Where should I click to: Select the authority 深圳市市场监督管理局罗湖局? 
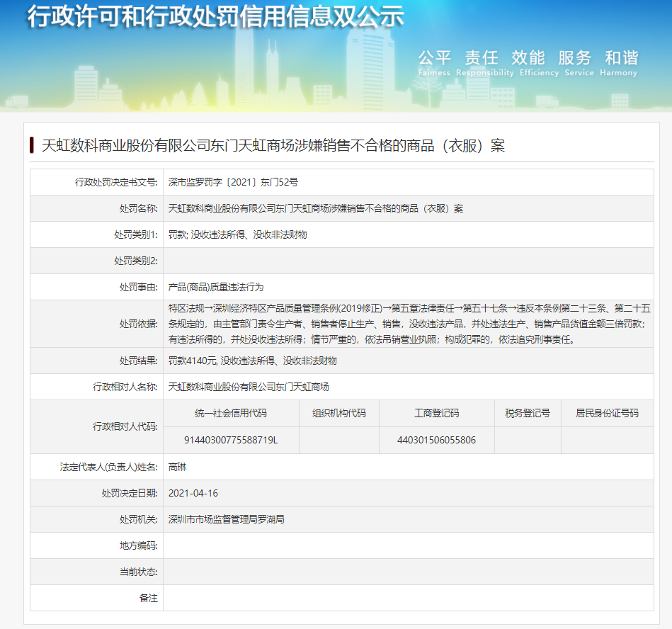pyautogui.click(x=227, y=519)
